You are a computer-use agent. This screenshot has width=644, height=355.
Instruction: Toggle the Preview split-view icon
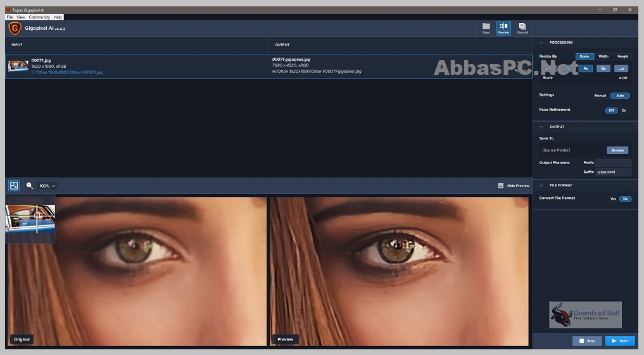pos(503,28)
